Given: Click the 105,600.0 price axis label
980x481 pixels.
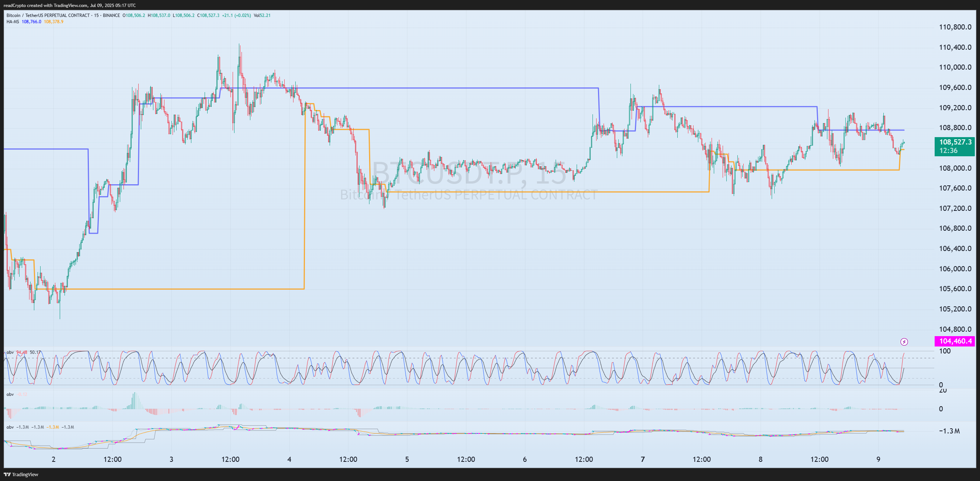Looking at the screenshot, I should (x=955, y=289).
